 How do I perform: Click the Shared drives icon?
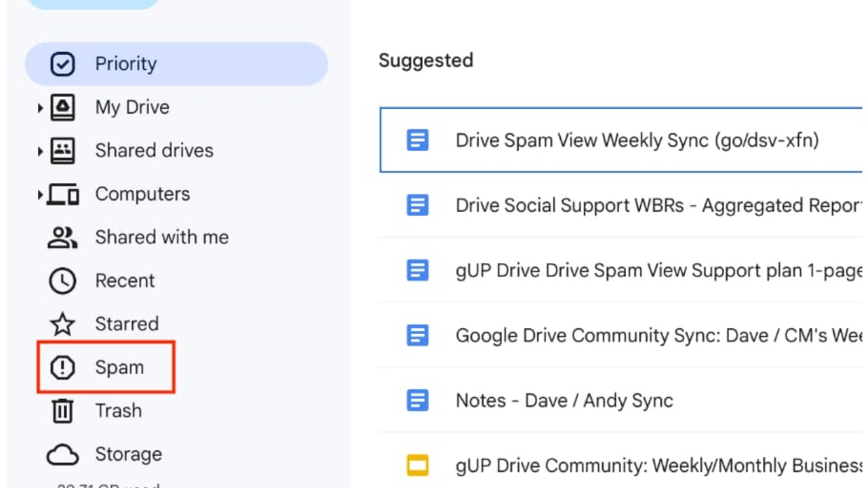pyautogui.click(x=63, y=150)
